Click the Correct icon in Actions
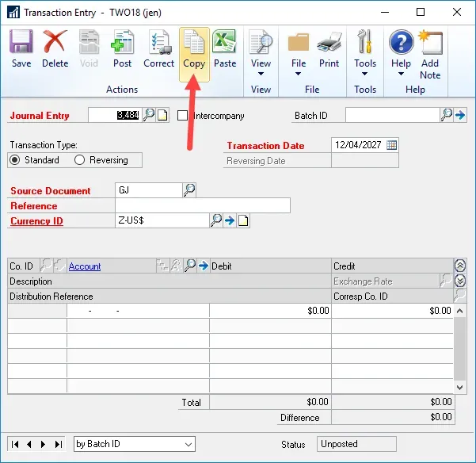476x463 pixels. [x=158, y=49]
